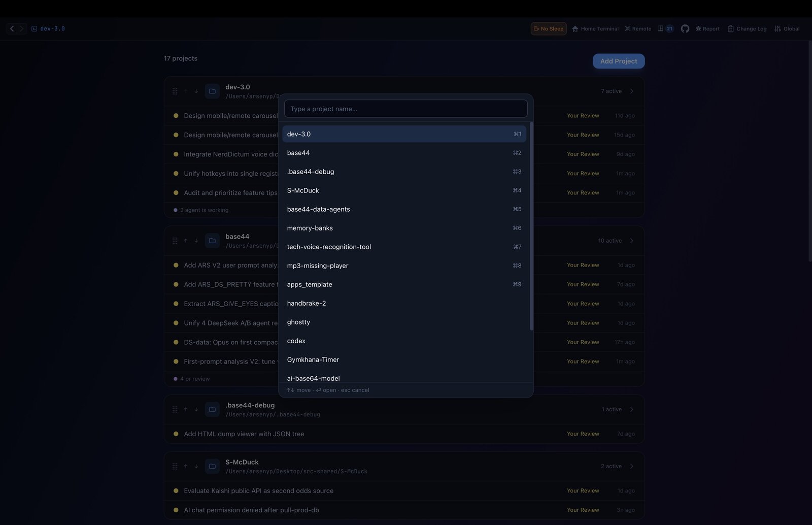Select dev-3.0 in the project switcher
This screenshot has height=525, width=812.
[x=404, y=134]
